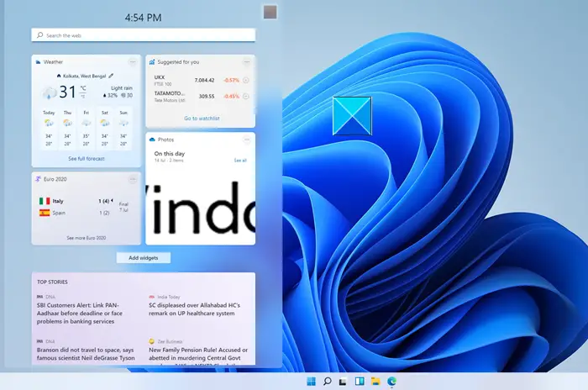Click the 4:54 PM clock text
The width and height of the screenshot is (588, 390).
pyautogui.click(x=144, y=18)
